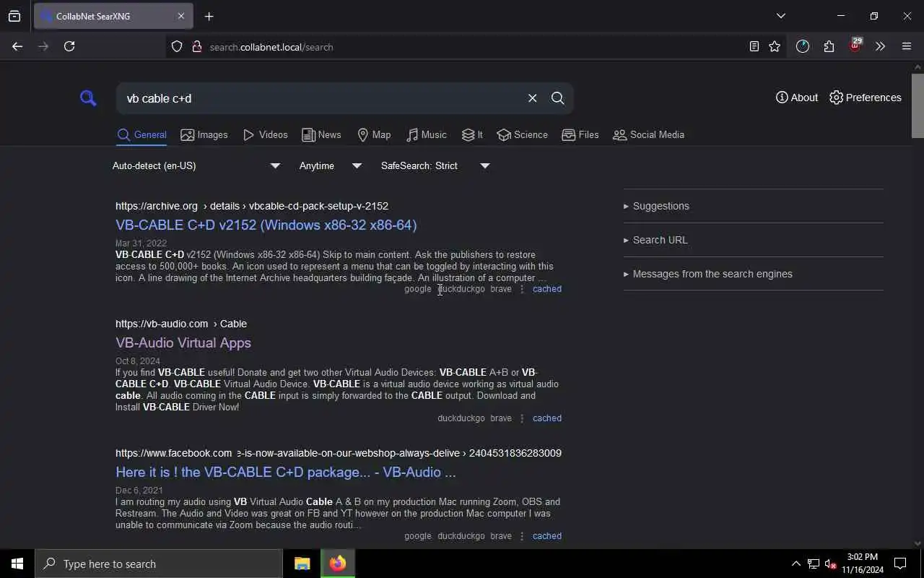Open VB-CABLE C+D v2152 result link

pos(266,225)
